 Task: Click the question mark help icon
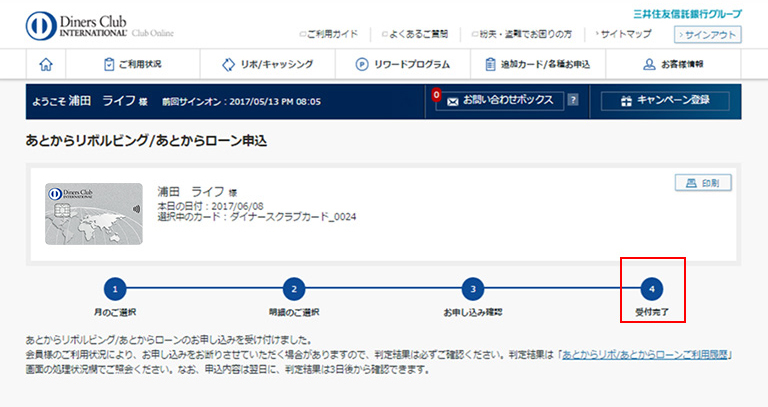pyautogui.click(x=573, y=101)
